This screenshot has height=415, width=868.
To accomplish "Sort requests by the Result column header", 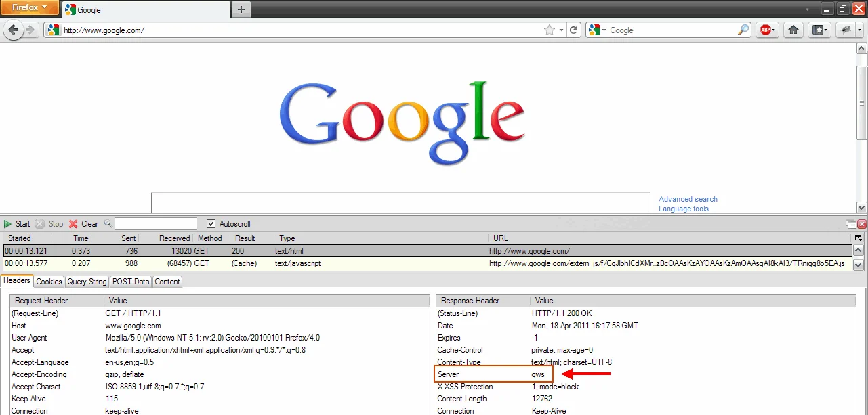I will tap(251, 238).
